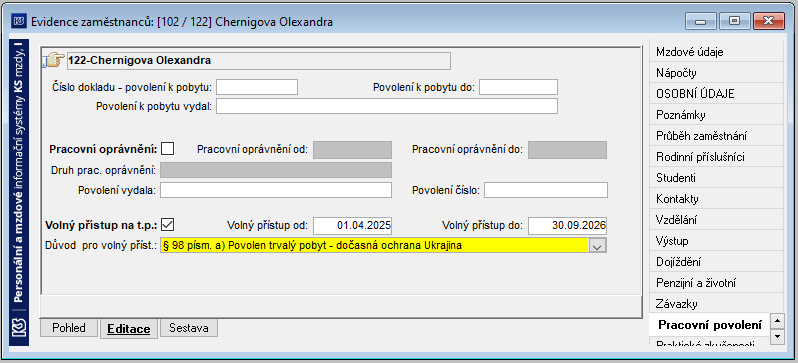Open the Studenti section
The height and width of the screenshot is (363, 798).
click(716, 178)
